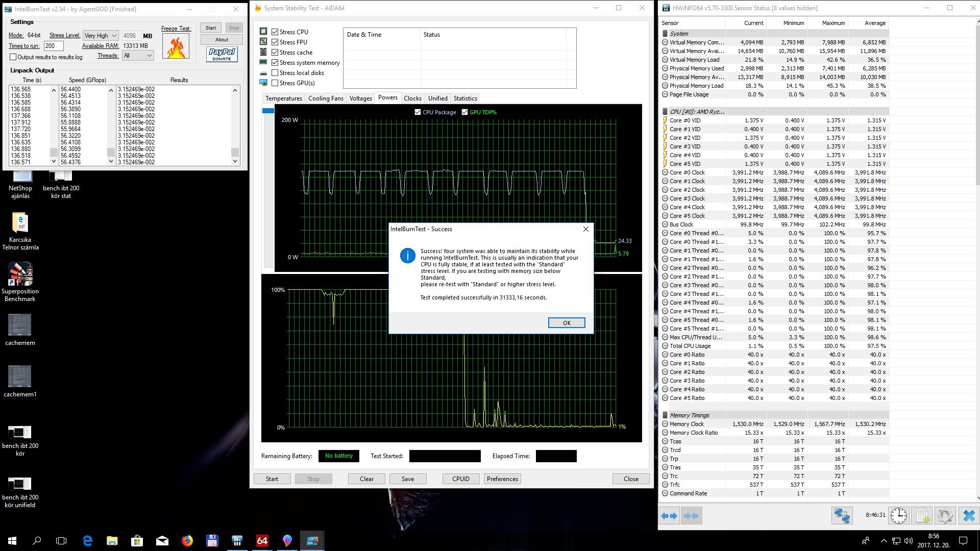Open the floppy disk app in taskbar
Viewport: 980px width, 551px height.
pos(212,541)
